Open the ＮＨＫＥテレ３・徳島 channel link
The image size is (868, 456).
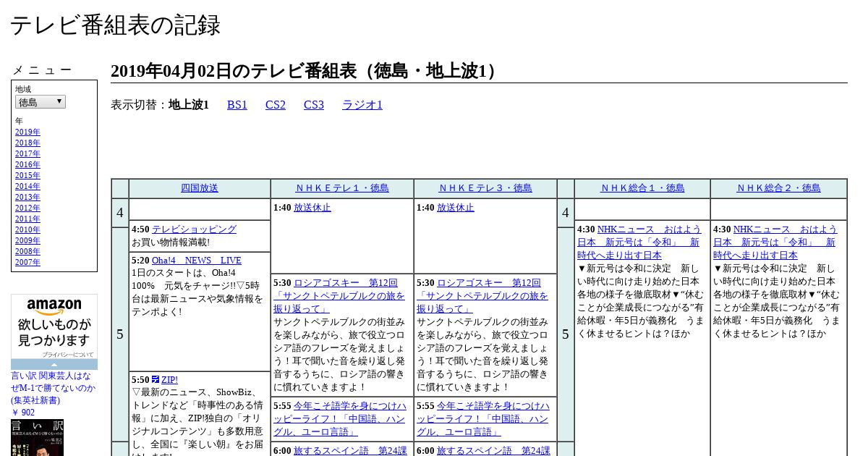[485, 188]
